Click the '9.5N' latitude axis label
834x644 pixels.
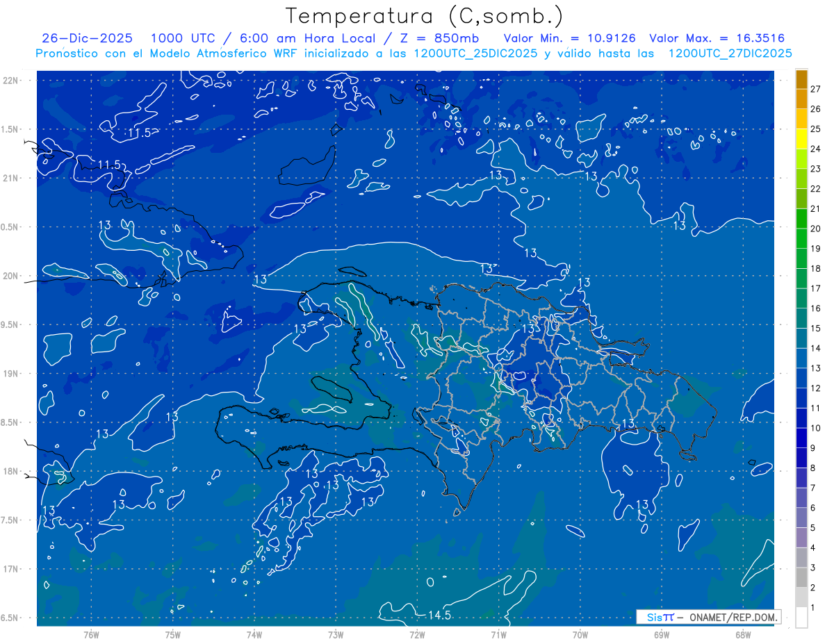(10, 324)
